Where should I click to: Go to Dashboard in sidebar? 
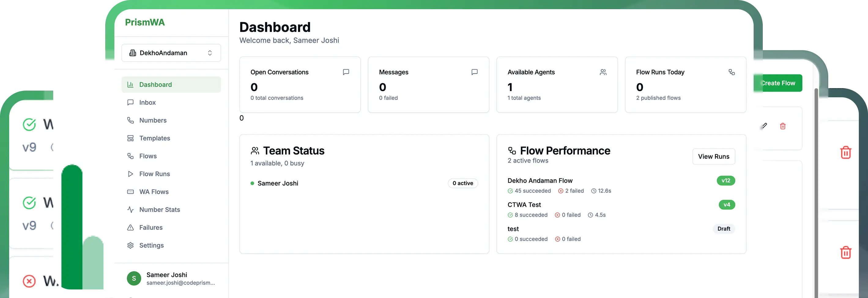(171, 85)
